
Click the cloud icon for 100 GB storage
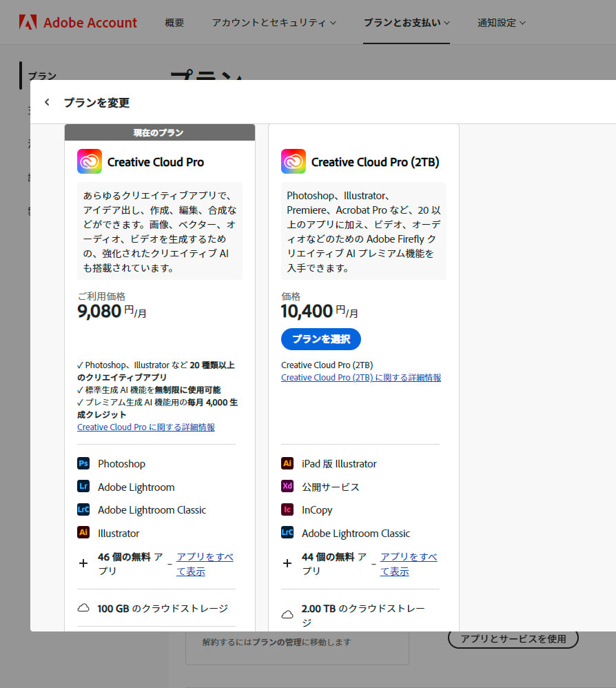[83, 608]
